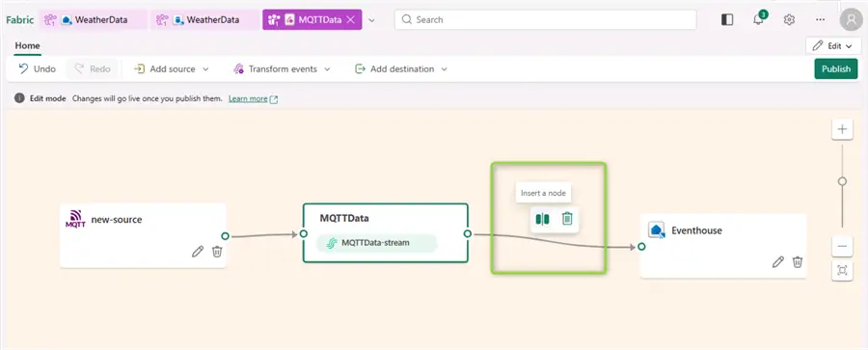Click the output port of MQTTData node
The width and height of the screenshot is (868, 350).
click(468, 233)
